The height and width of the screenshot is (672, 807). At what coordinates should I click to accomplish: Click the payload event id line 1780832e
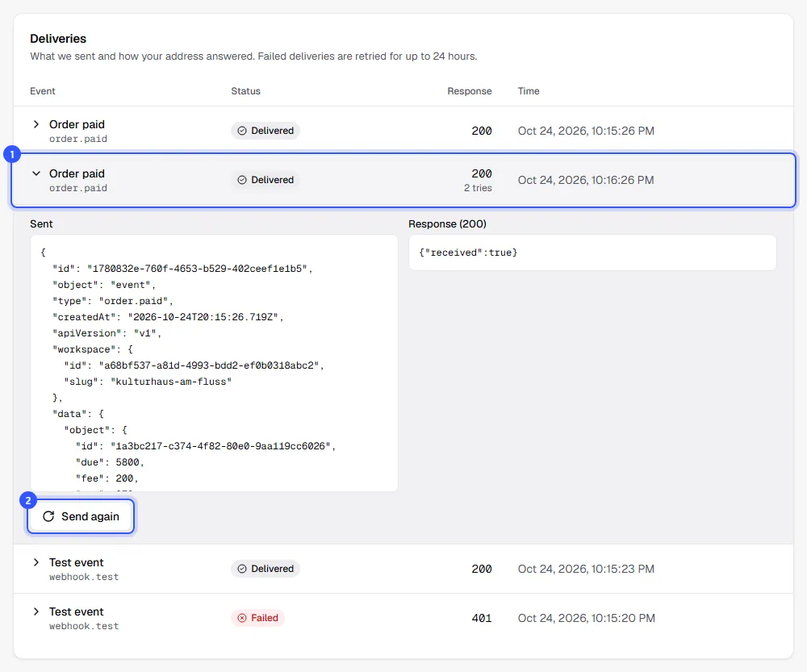(182, 269)
